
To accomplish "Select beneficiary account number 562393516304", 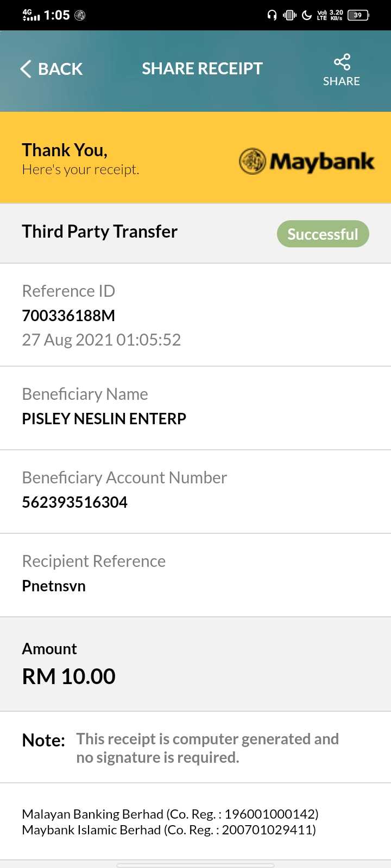I will [x=75, y=502].
